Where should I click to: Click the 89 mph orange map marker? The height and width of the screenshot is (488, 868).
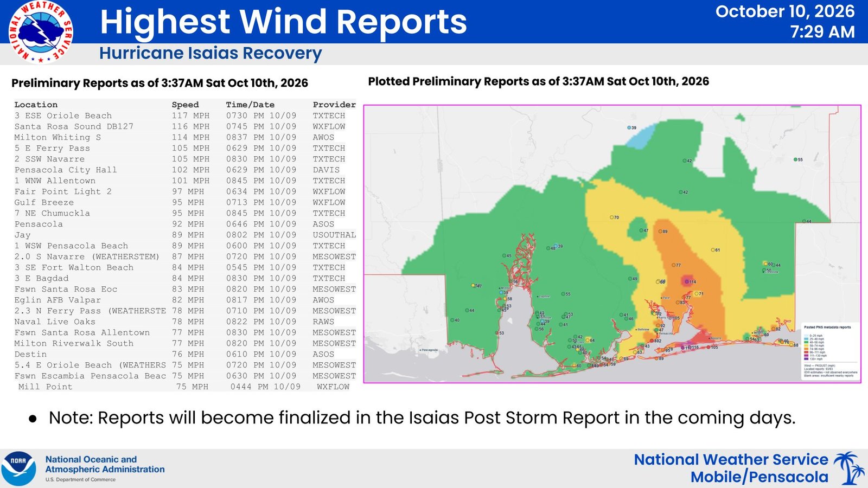point(660,232)
